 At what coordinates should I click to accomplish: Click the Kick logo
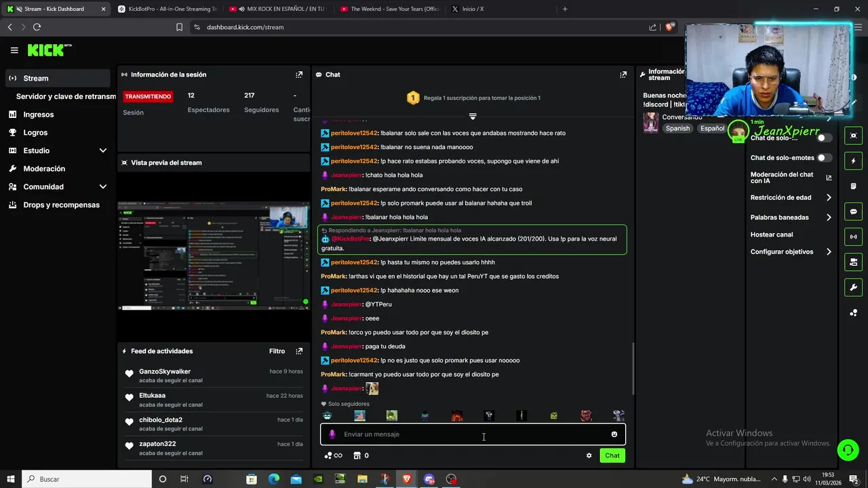(49, 50)
